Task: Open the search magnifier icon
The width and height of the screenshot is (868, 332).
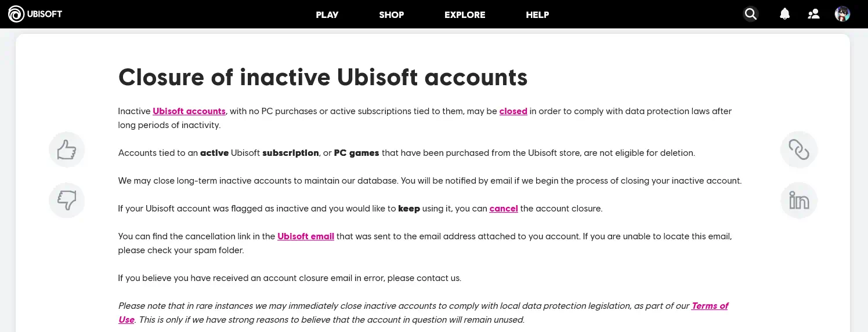Action: click(751, 14)
